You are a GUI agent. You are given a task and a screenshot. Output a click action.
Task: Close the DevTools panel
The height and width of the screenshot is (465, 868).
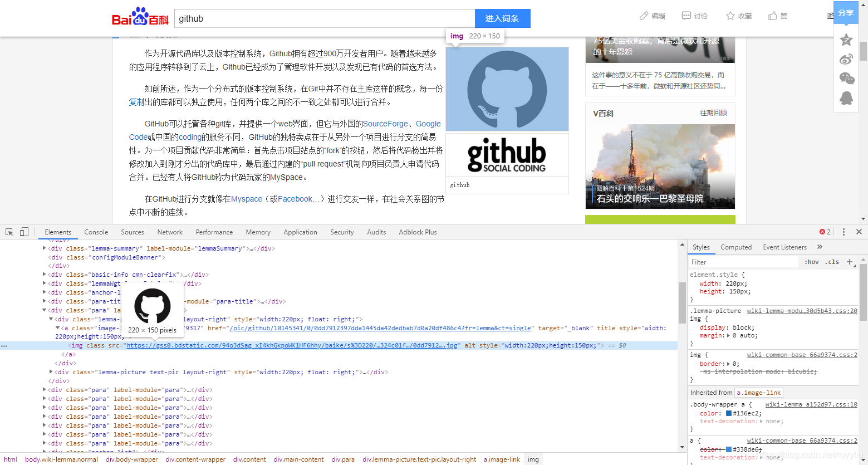click(x=859, y=232)
